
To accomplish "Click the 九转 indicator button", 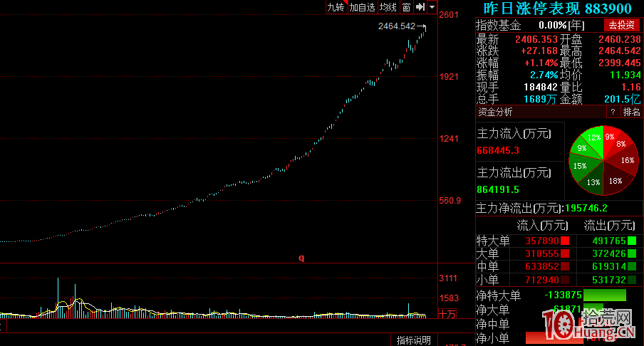I will tap(336, 7).
